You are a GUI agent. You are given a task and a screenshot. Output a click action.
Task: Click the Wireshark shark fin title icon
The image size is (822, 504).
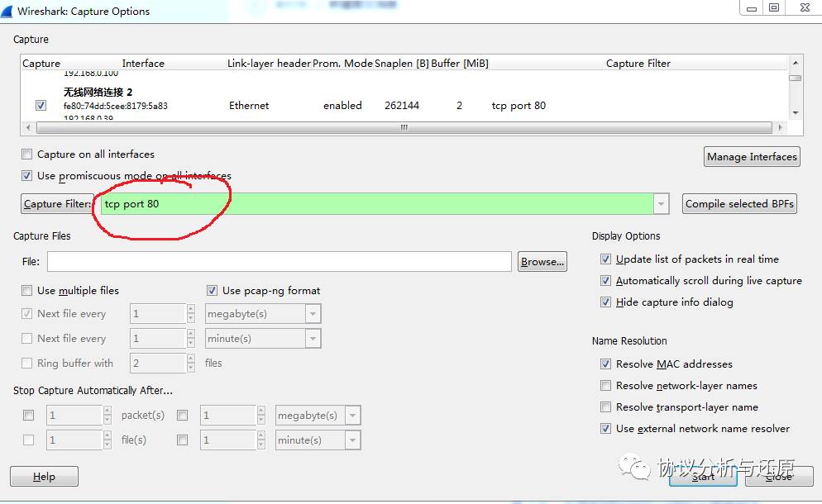[7, 11]
